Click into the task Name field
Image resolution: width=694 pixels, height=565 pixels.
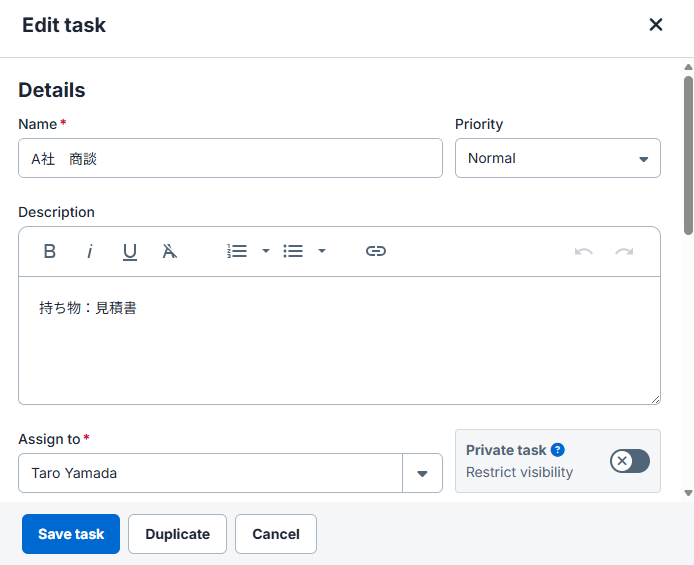tap(230, 158)
